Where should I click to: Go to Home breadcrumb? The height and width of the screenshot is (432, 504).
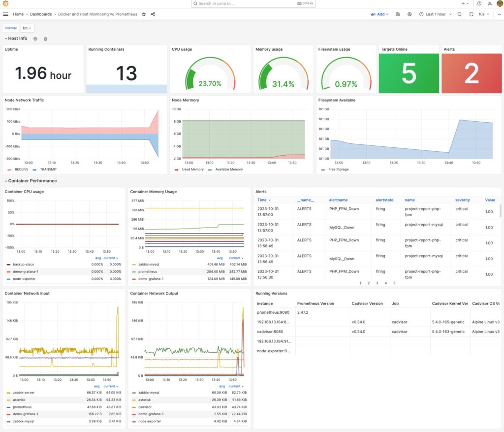point(18,14)
